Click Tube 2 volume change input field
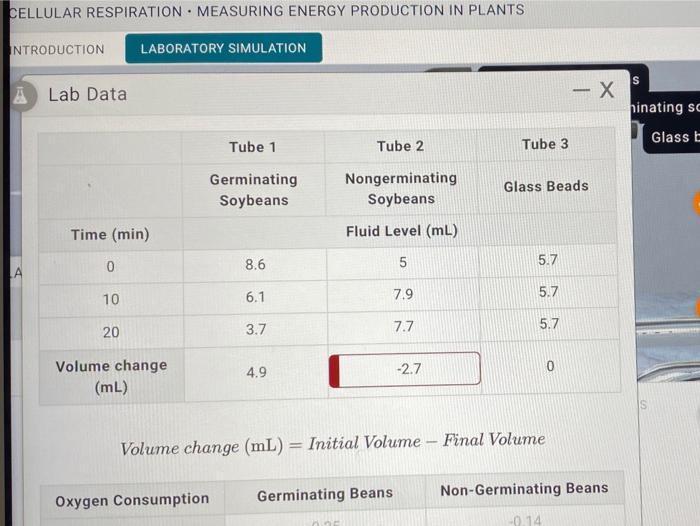This screenshot has height=526, width=700. (x=404, y=369)
